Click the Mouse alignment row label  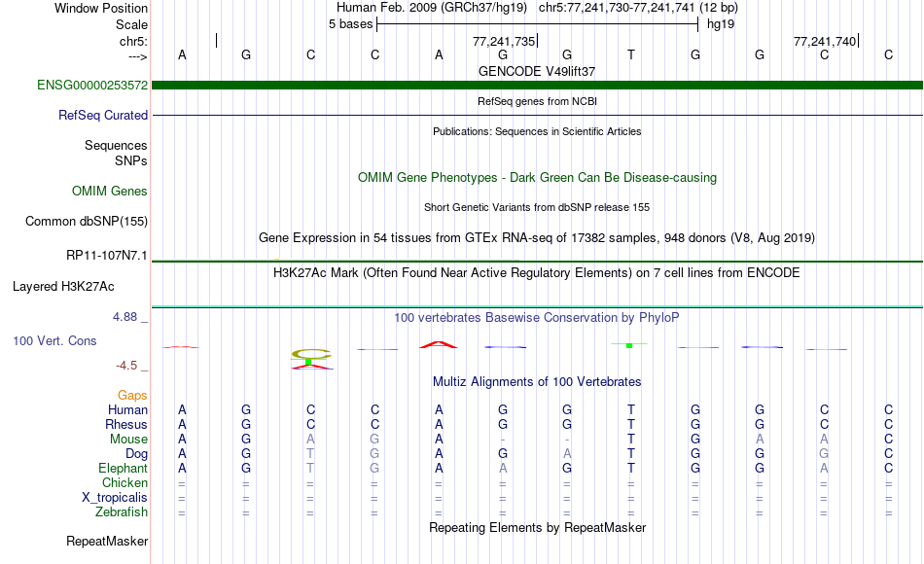click(128, 440)
